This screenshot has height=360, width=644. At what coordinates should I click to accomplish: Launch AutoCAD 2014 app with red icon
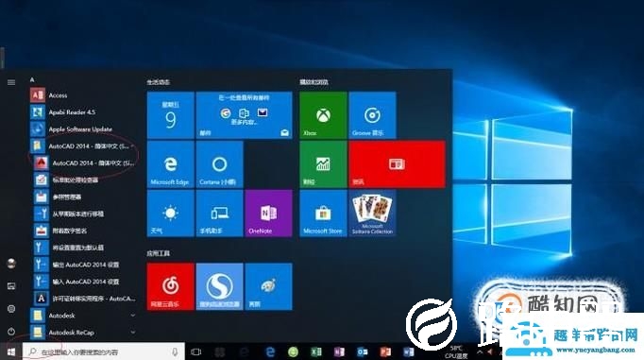tap(84, 163)
